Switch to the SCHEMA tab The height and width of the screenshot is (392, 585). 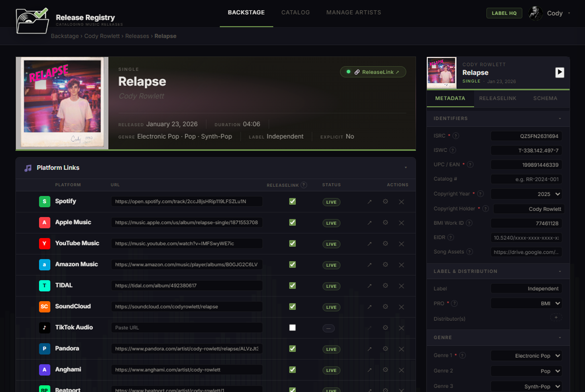tap(545, 98)
